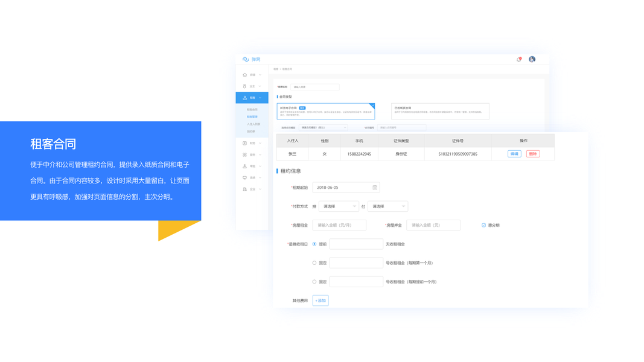Open the notification bell icon
This screenshot has height=362, width=644.
518,60
